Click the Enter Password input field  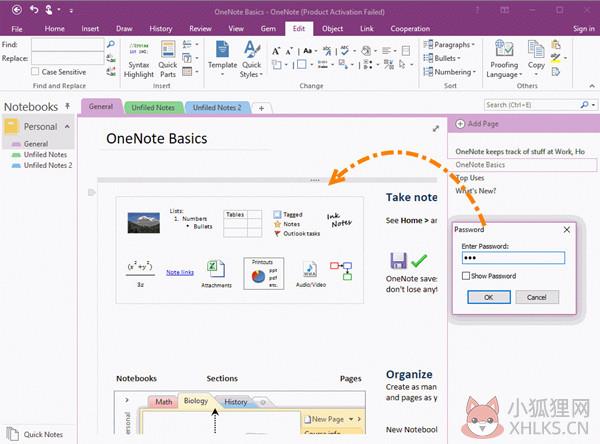pos(513,258)
